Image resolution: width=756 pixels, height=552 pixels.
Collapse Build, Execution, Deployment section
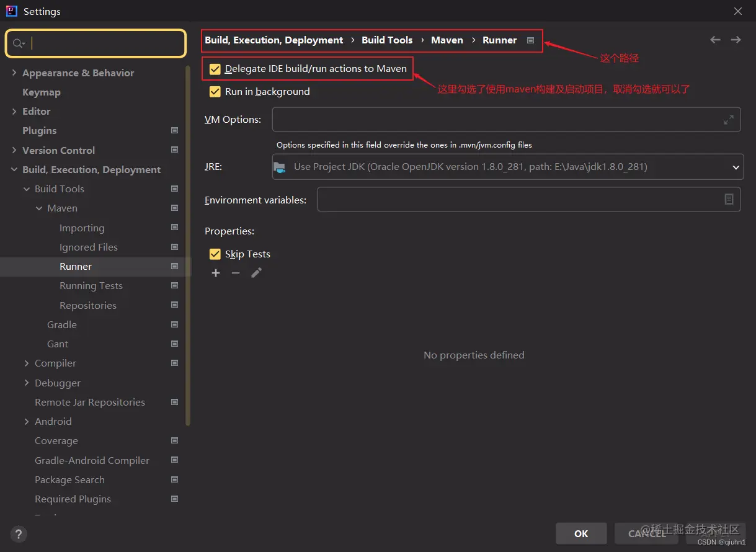click(14, 169)
